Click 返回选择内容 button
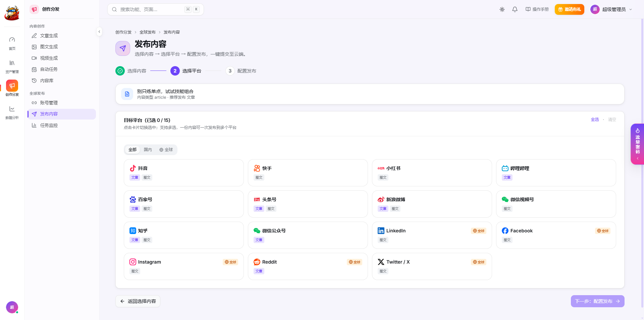 point(138,301)
